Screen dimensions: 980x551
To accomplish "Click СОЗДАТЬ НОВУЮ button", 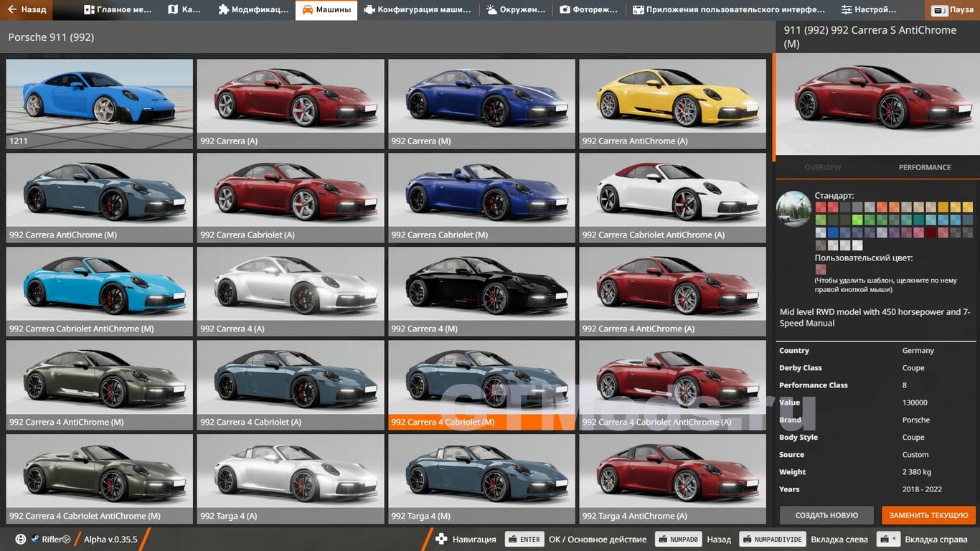I will point(826,515).
